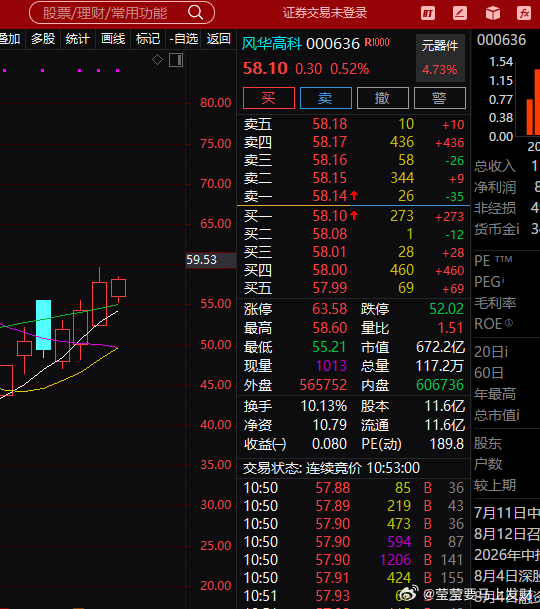Click the blue 卖 sell button
540x609 pixels.
coord(326,98)
